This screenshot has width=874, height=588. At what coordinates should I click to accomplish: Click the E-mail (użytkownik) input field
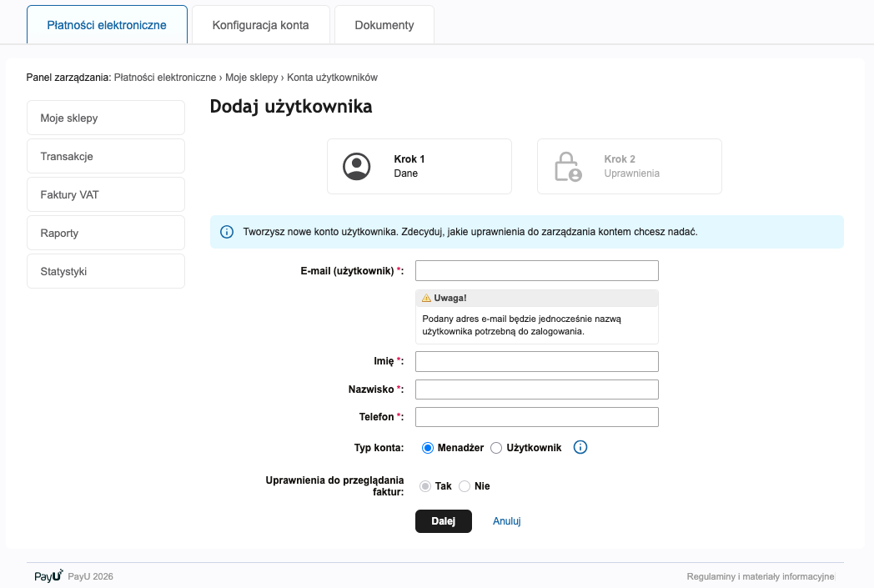click(536, 270)
